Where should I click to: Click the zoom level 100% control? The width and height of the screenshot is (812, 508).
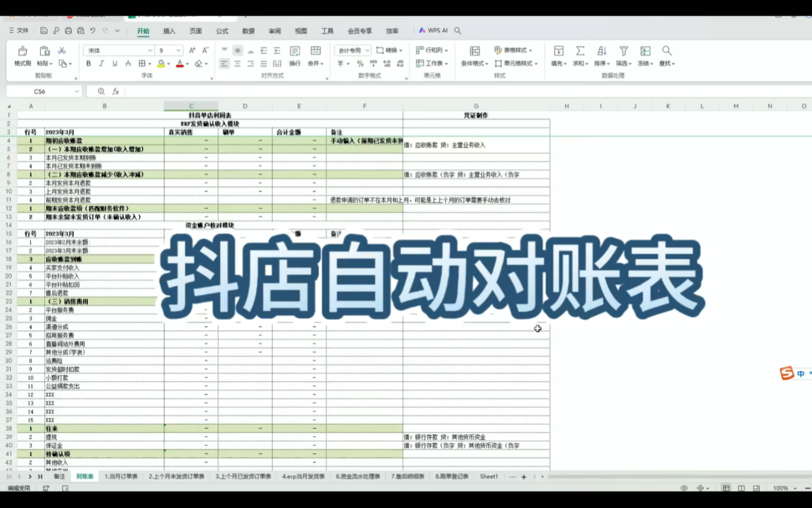780,488
